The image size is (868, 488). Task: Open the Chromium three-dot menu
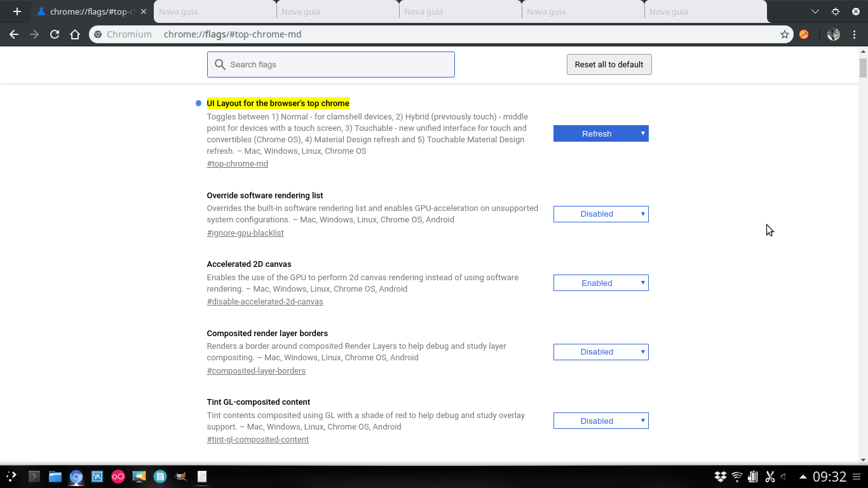[855, 34]
